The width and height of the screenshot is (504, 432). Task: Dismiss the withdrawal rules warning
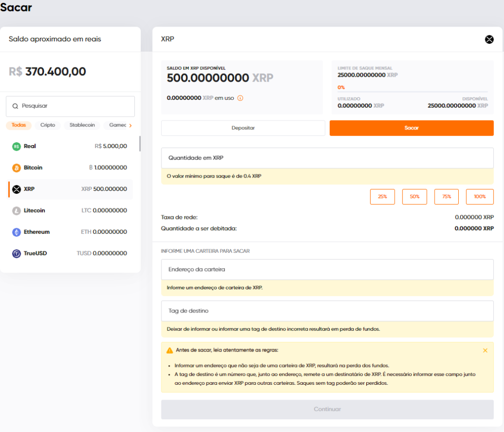click(x=485, y=350)
